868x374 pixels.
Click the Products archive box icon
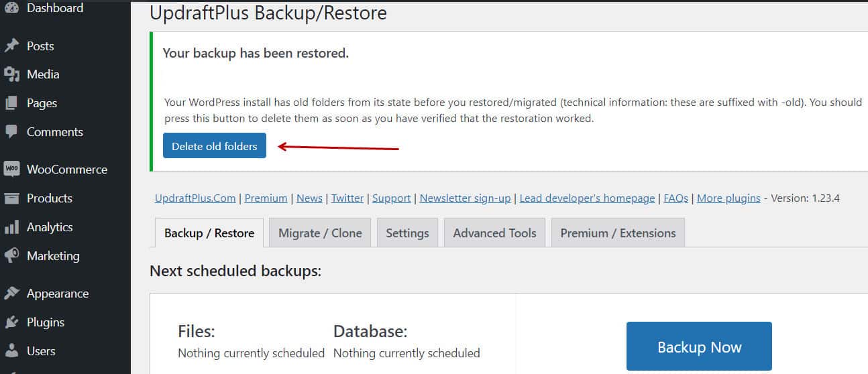pos(11,198)
